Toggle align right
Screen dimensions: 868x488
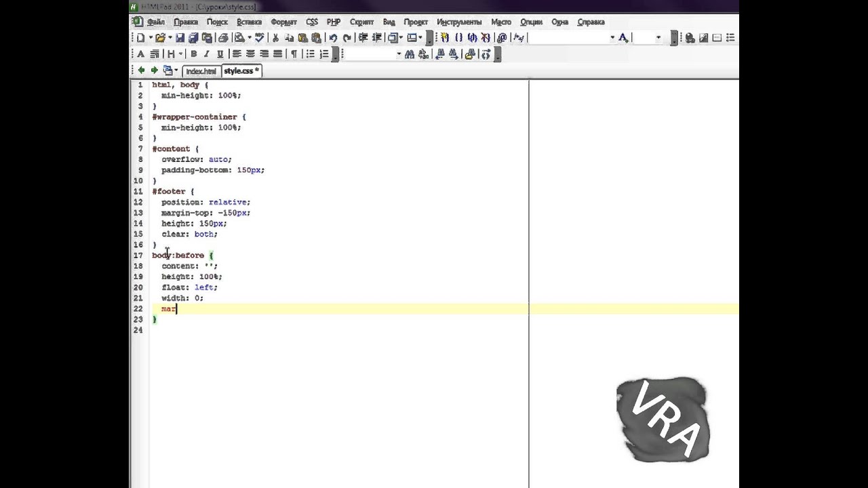[264, 54]
